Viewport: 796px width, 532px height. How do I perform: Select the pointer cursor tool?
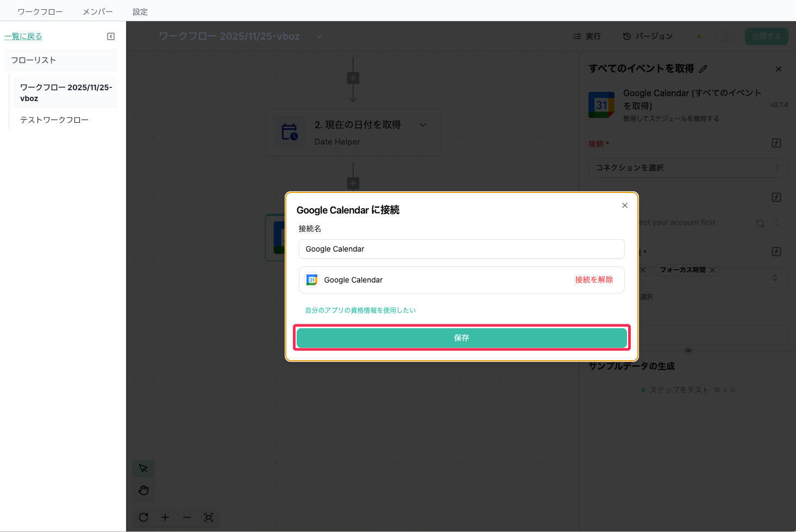click(143, 468)
